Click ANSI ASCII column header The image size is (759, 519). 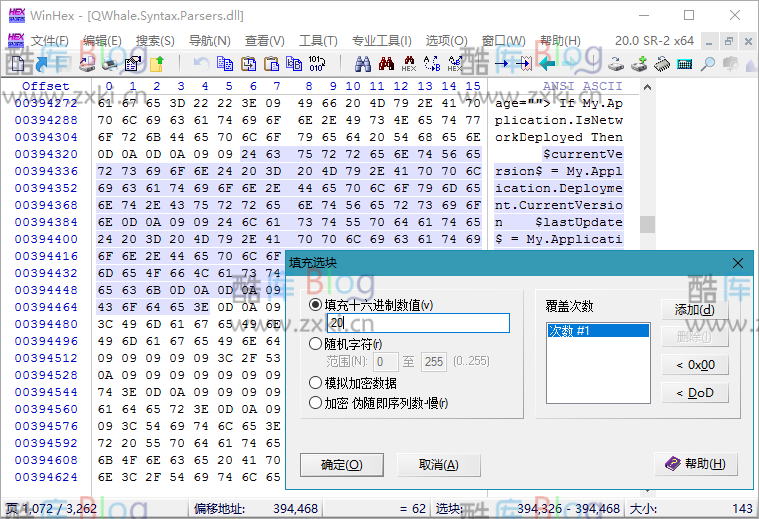[x=582, y=86]
